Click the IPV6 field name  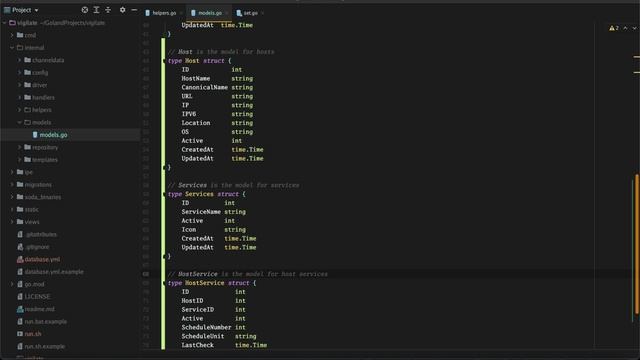click(189, 114)
